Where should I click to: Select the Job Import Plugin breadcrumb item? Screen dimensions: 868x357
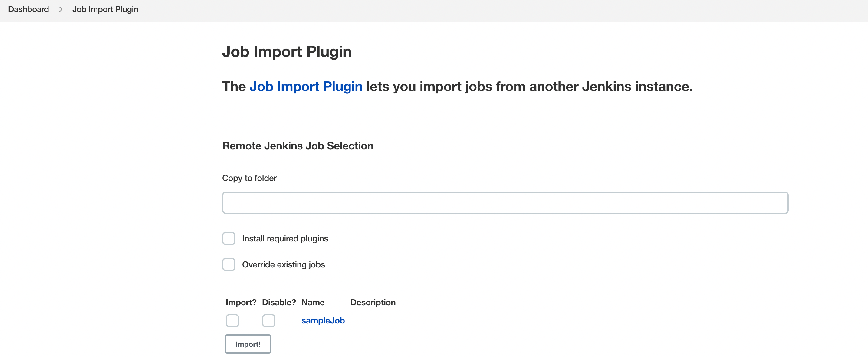click(105, 9)
